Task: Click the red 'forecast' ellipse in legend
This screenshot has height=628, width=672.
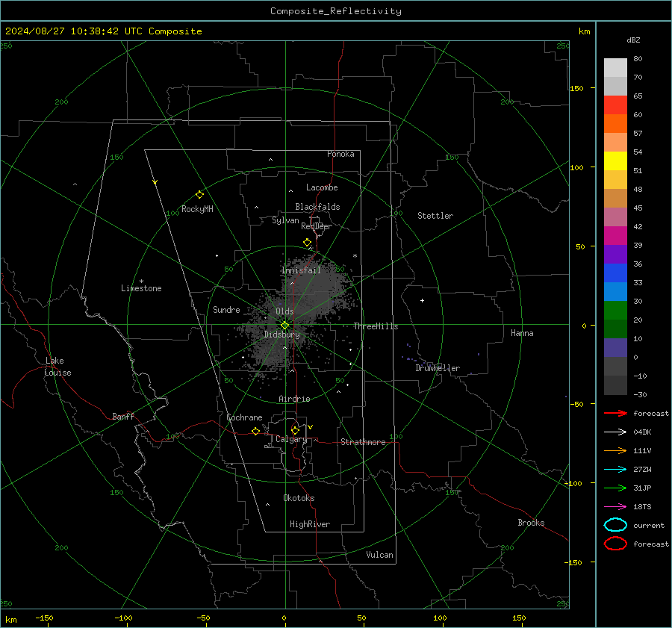Action: point(615,544)
